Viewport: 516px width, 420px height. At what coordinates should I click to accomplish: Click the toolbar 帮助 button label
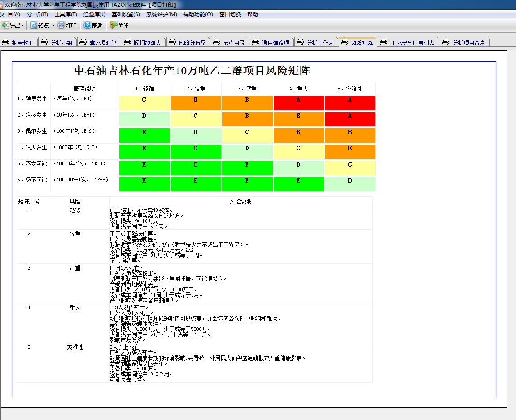(x=97, y=26)
